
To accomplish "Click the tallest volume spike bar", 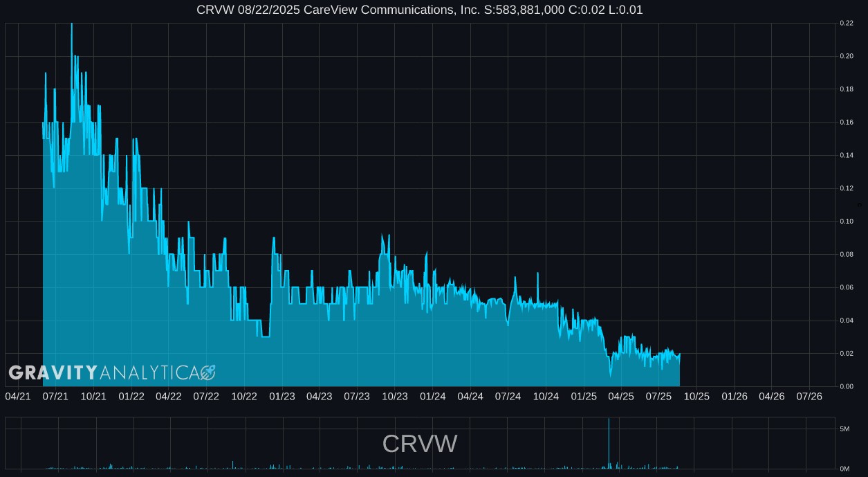I will pos(609,444).
